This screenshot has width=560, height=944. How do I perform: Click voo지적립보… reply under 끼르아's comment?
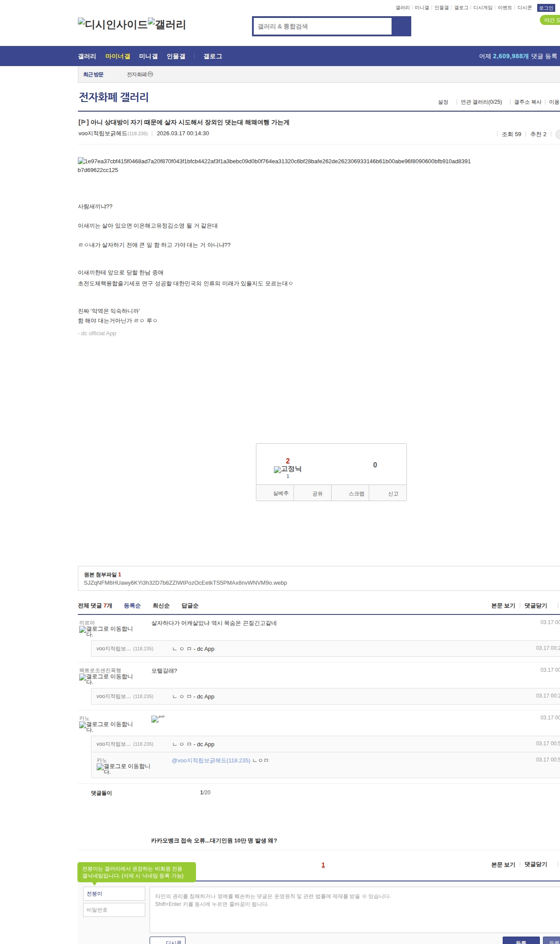tap(114, 649)
